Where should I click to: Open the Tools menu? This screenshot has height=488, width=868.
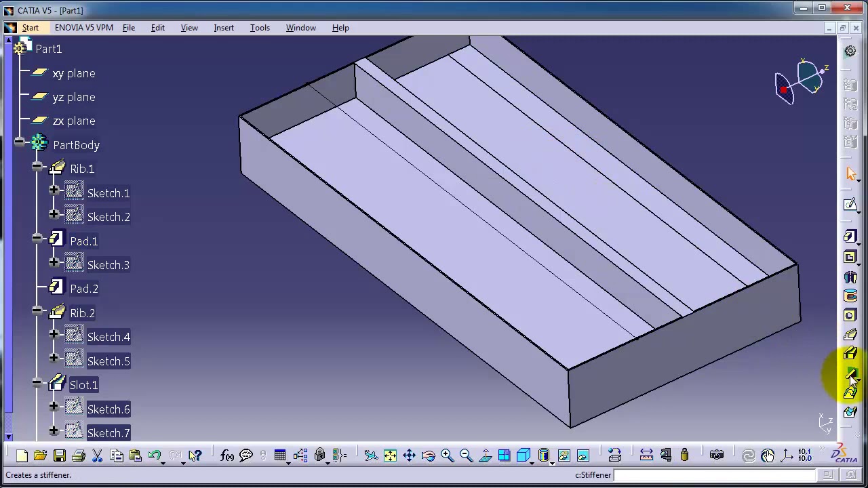click(260, 28)
